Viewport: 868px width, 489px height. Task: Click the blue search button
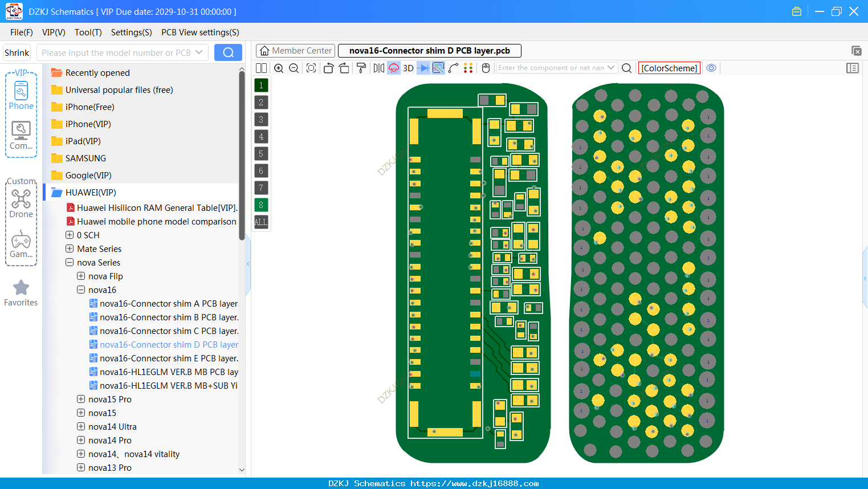(228, 52)
